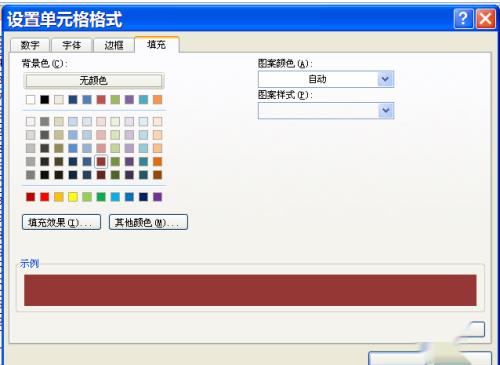
Task: Choose dark red in bottom standard colors row
Action: [30, 197]
